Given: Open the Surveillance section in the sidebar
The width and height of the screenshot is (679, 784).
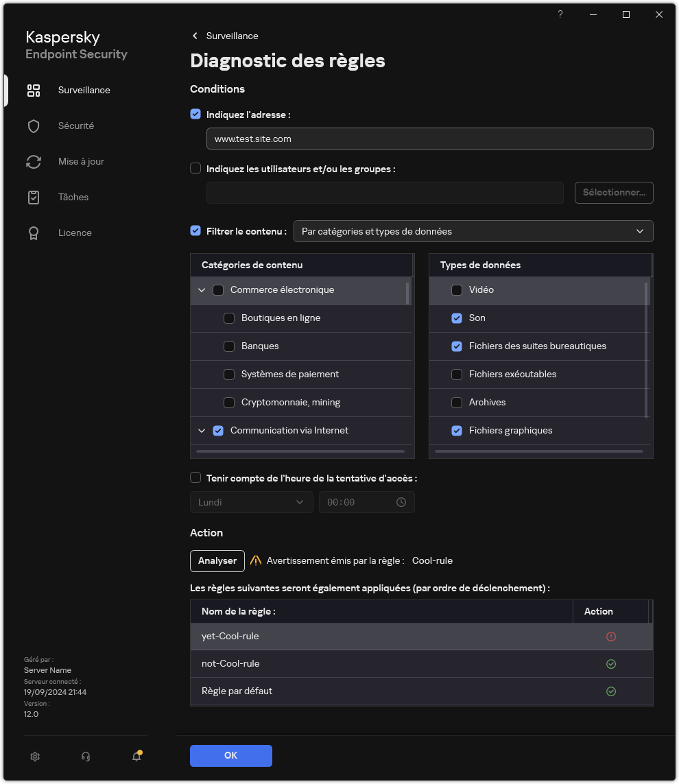Looking at the screenshot, I should (x=84, y=90).
